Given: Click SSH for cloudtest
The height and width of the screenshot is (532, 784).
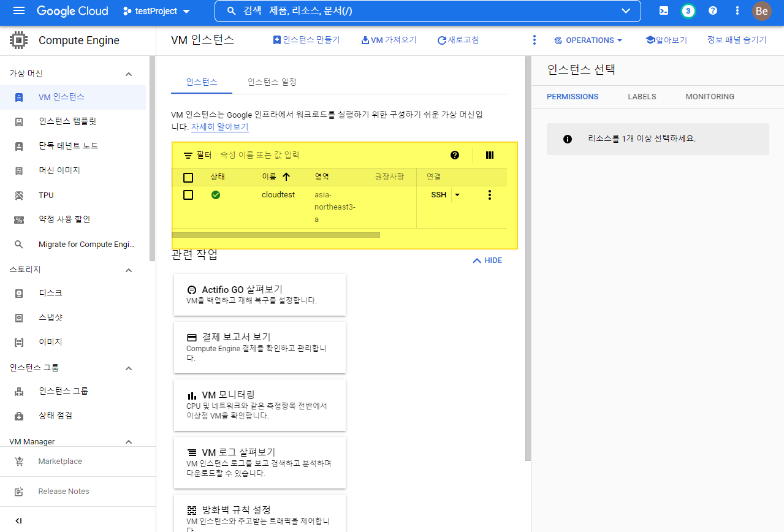Looking at the screenshot, I should pos(439,195).
